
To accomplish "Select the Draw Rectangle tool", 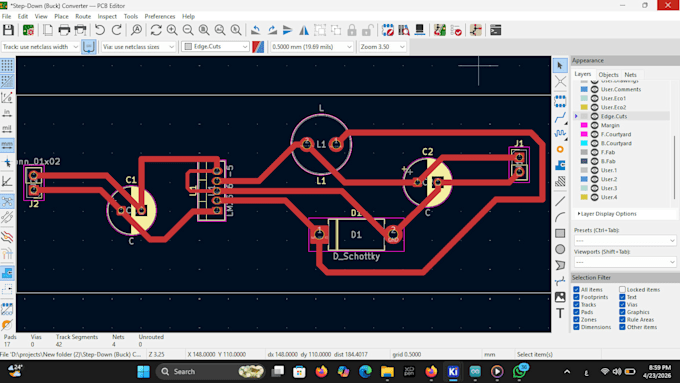I will (560, 233).
